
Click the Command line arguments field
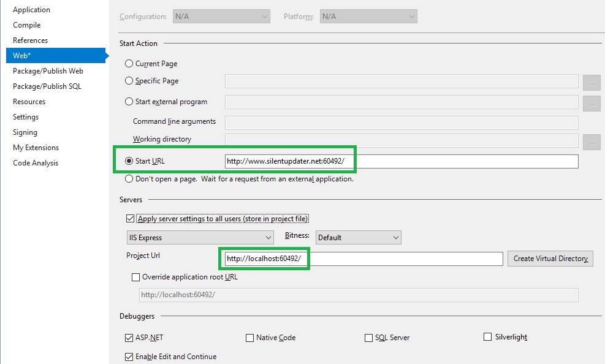point(401,123)
